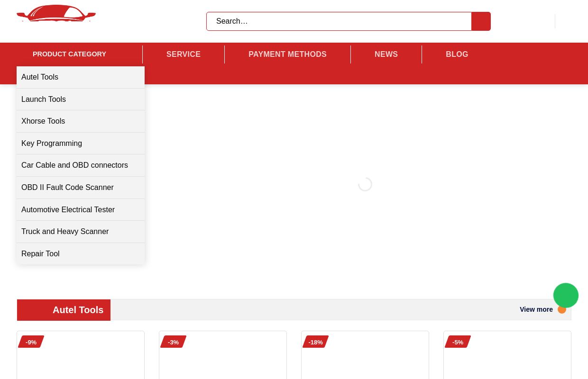Viewport: 588px width, 379px height.
Task: Click the Autel Tools section heading
Action: click(x=78, y=310)
